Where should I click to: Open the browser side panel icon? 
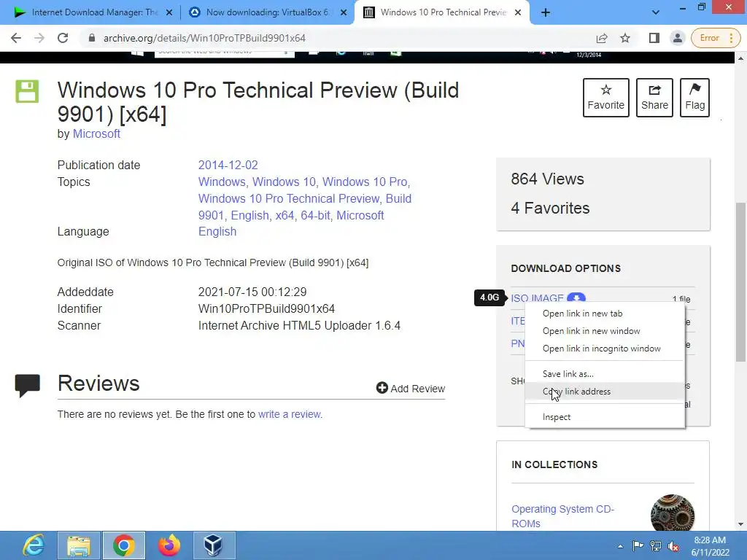pos(654,38)
